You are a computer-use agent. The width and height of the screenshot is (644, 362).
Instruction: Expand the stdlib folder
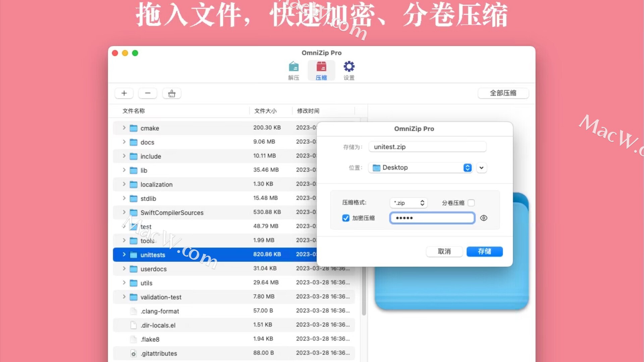(x=124, y=198)
